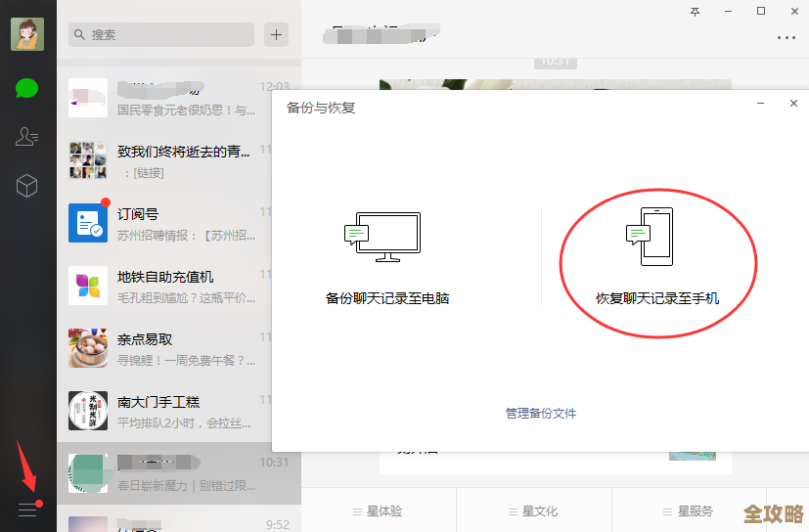Open the Contacts list in the sidebar
This screenshot has height=532, width=809.
[x=26, y=137]
